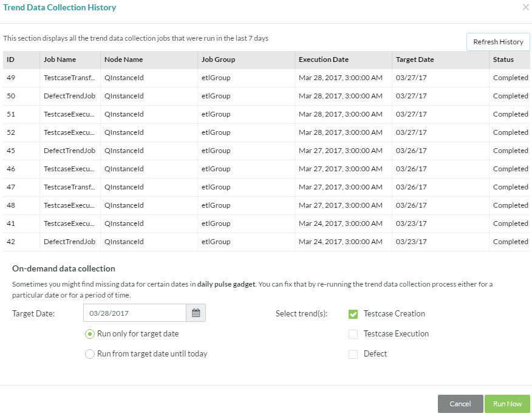Open the calendar date picker icon
This screenshot has height=416, width=532.
(x=196, y=313)
